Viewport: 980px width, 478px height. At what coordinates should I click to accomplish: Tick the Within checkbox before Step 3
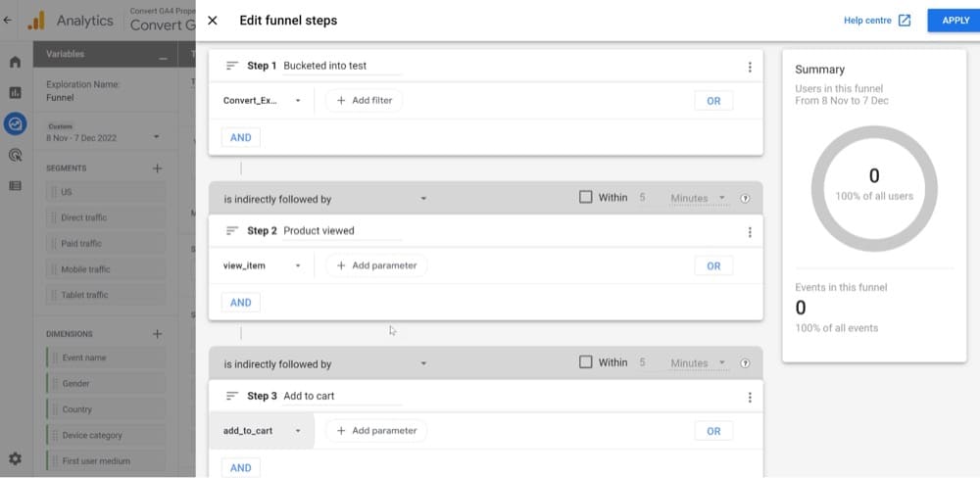[586, 362]
